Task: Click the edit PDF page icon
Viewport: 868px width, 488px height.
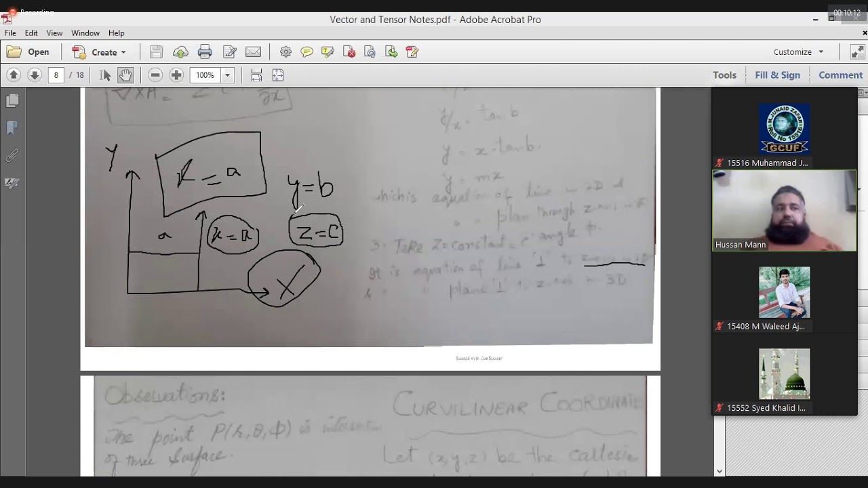Action: click(x=412, y=52)
